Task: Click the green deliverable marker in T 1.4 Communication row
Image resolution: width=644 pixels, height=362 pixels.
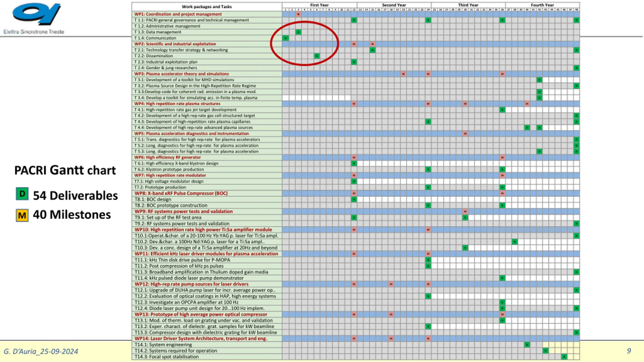Action: pos(286,38)
